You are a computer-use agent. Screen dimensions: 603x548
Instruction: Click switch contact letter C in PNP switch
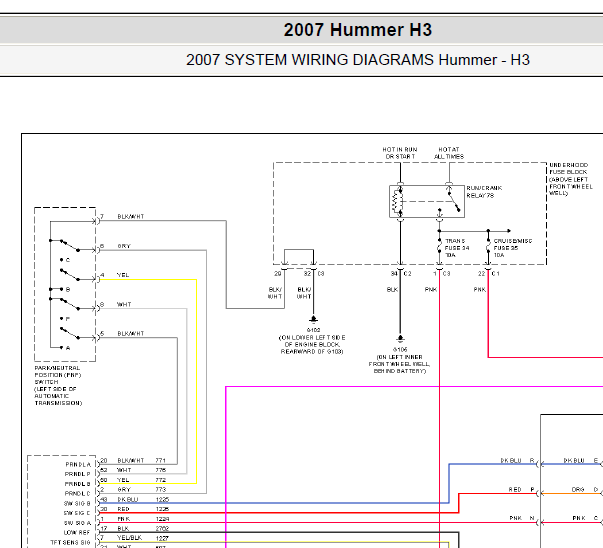click(68, 260)
